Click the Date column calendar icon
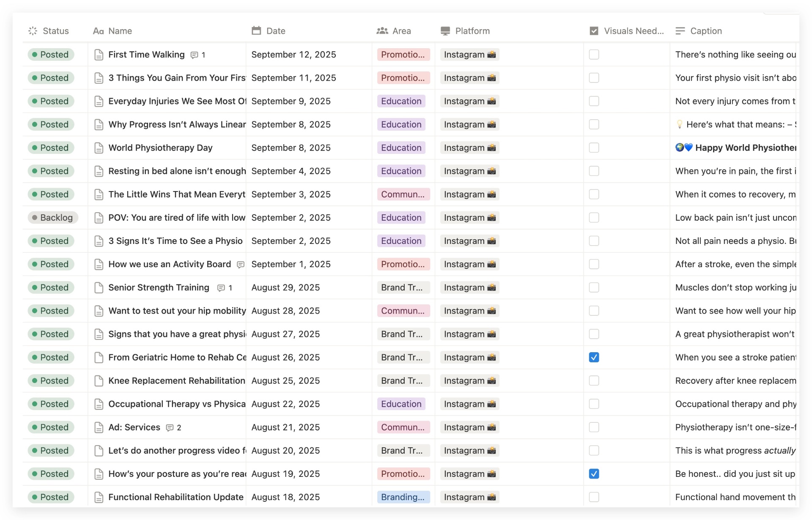This screenshot has width=812, height=520. 256,30
